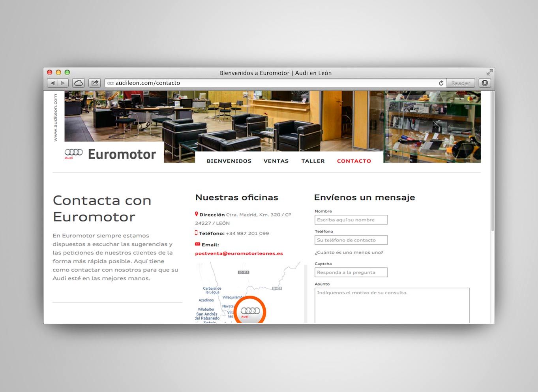
Task: Click the Audi rings Euromotor logo
Action: (x=111, y=154)
